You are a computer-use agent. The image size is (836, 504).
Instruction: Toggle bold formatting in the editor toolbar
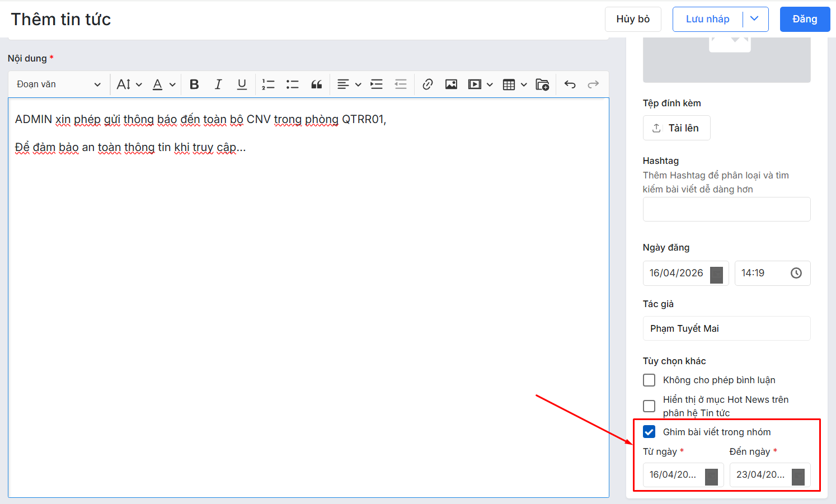[194, 84]
